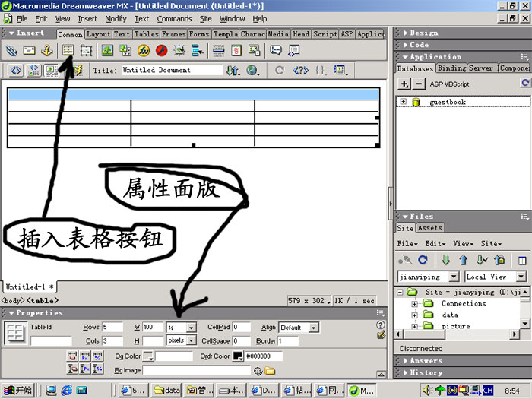Click the Brdr Color swatch
This screenshot has width=532, height=399.
click(x=238, y=356)
